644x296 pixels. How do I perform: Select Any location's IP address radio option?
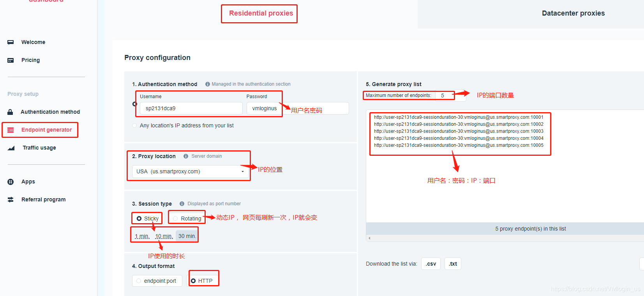click(x=134, y=125)
